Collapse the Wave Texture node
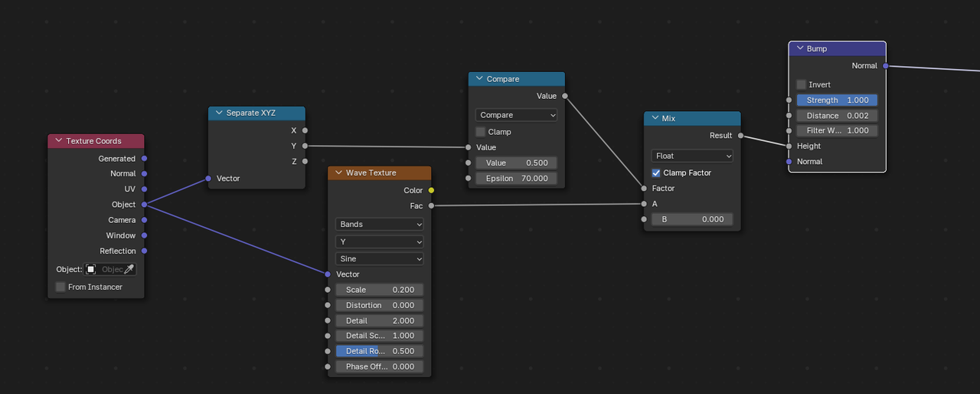This screenshot has width=980, height=394. [x=338, y=173]
